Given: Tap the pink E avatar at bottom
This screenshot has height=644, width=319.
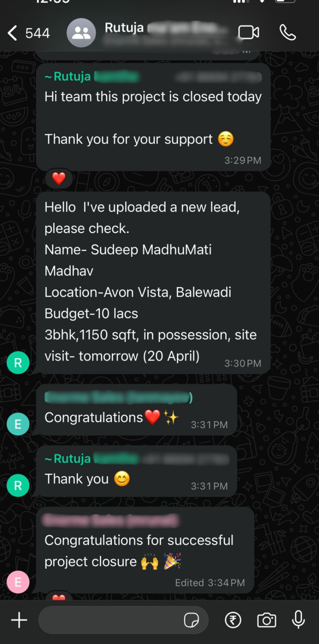Looking at the screenshot, I should (x=18, y=582).
